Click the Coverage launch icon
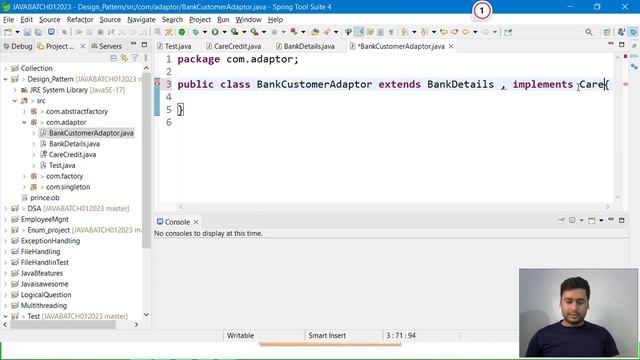The width and height of the screenshot is (640, 360). point(235,32)
